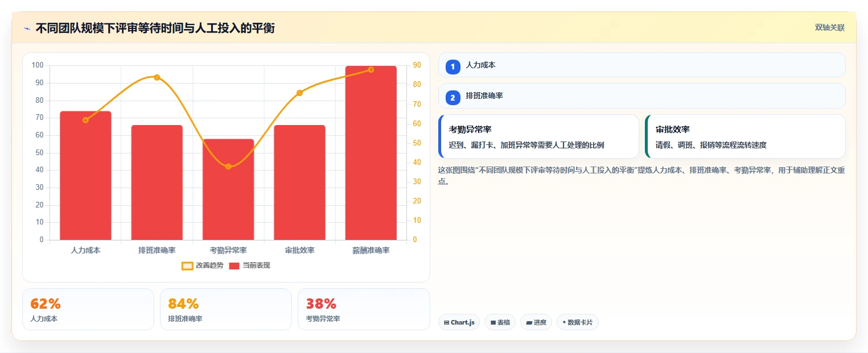Click the chart title 不同团队规模下评审等待时间与人工投入的平衡
This screenshot has width=868, height=353.
[x=155, y=28]
